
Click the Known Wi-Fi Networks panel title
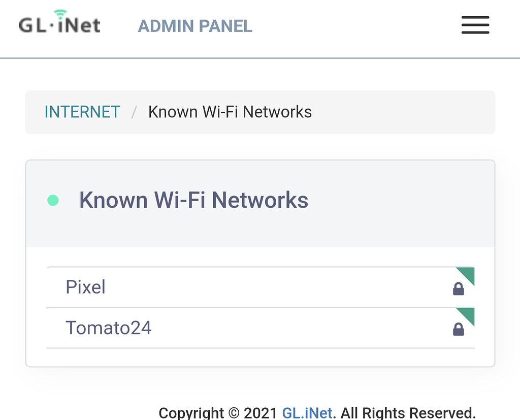pyautogui.click(x=193, y=200)
